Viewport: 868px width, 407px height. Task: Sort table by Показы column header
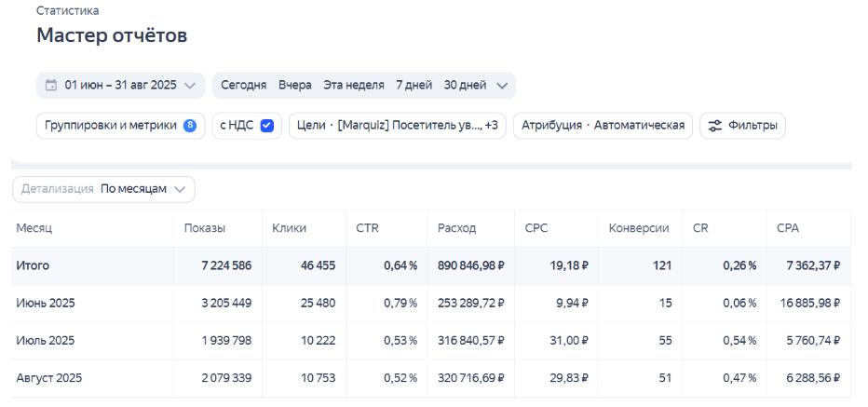(x=205, y=228)
